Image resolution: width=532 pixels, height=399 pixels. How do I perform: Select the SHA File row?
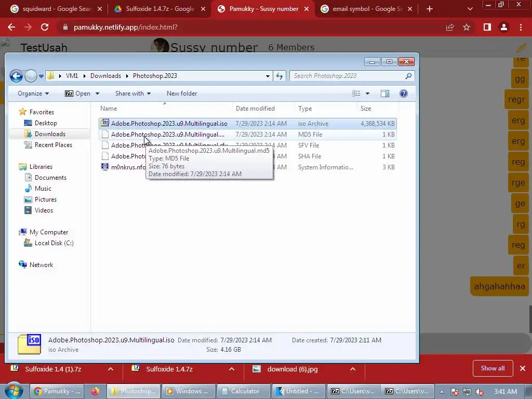click(248, 156)
